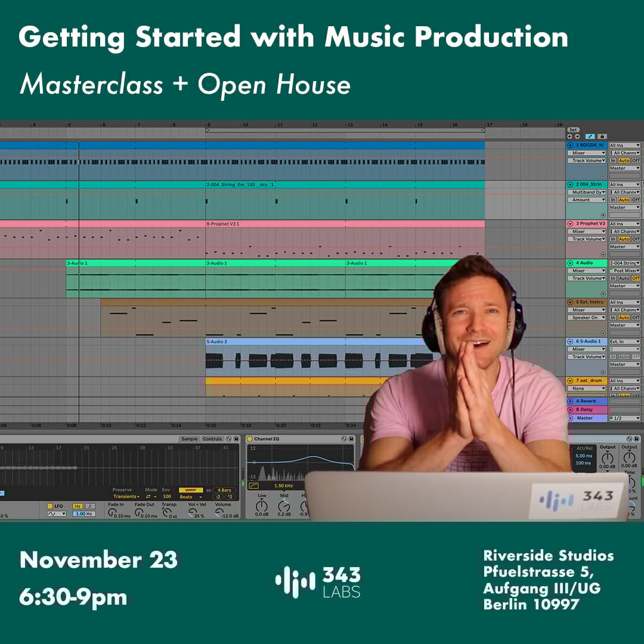This screenshot has height=644, width=644.
Task: Adjust Fade Out knob
Action: click(x=139, y=513)
